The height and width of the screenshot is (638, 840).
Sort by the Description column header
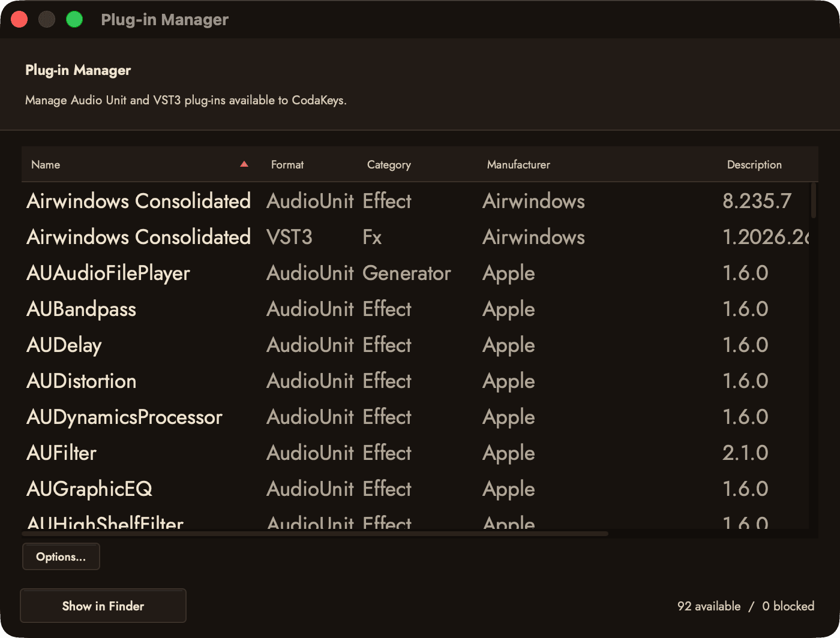768,164
